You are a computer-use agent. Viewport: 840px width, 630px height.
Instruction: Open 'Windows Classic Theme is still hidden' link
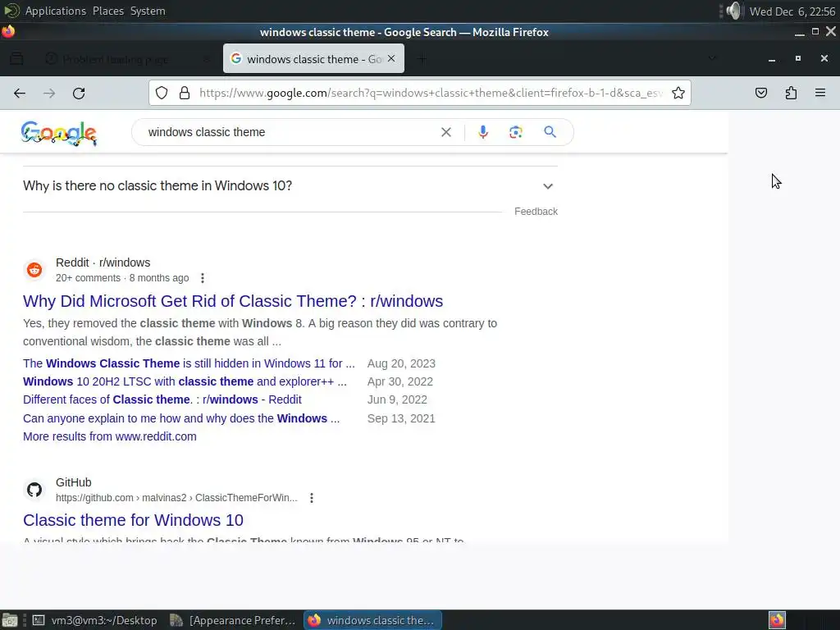(189, 363)
